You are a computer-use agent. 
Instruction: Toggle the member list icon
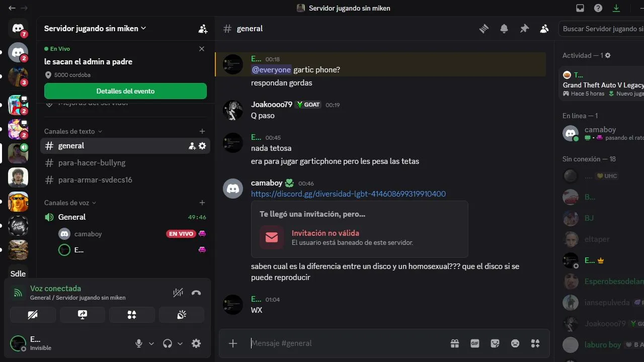[544, 29]
